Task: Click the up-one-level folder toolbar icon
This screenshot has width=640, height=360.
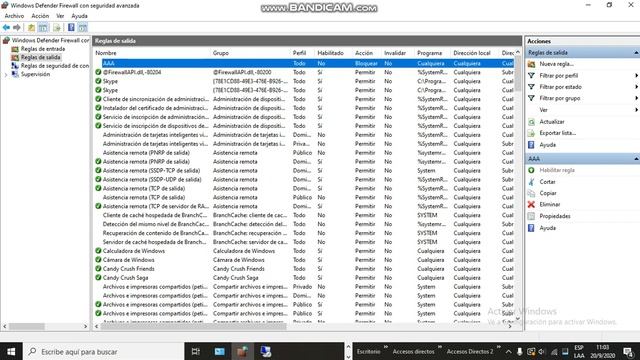Action: 31,27
